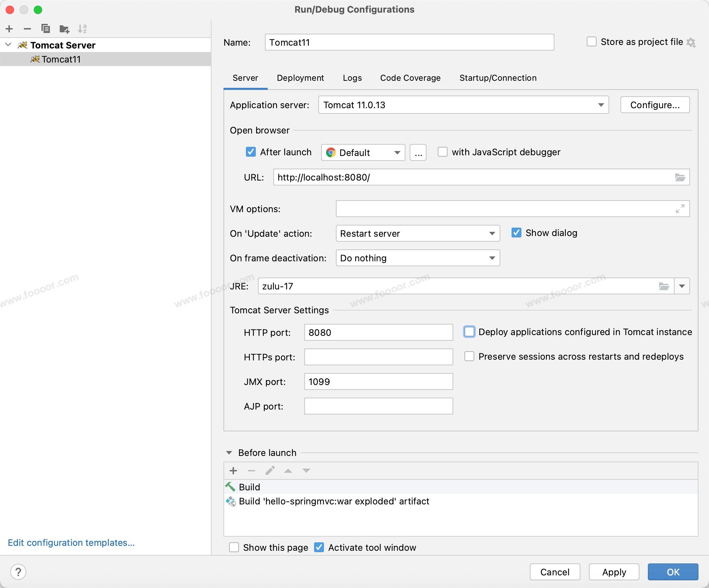
Task: Click the add Before launch task plus icon
Action: pyautogui.click(x=233, y=471)
